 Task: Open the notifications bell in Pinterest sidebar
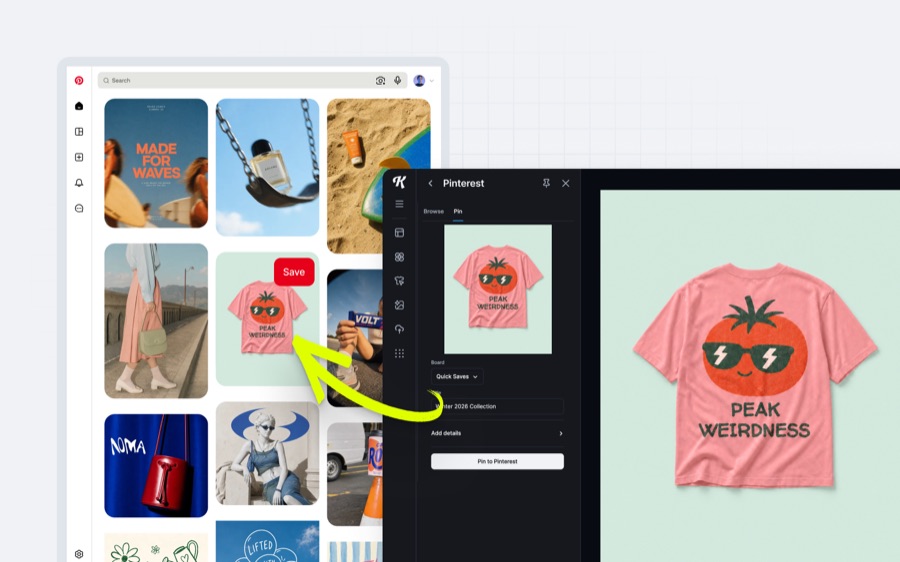click(x=79, y=183)
